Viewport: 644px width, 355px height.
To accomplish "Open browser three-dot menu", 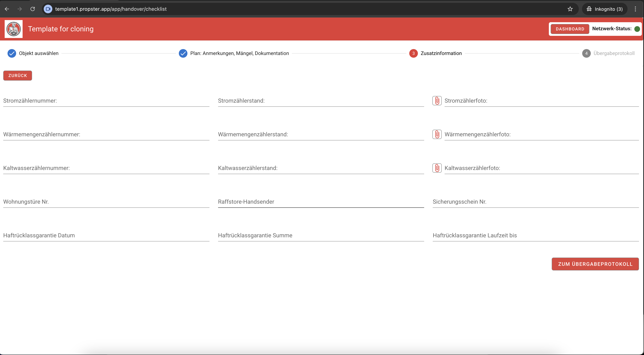I will coord(635,9).
